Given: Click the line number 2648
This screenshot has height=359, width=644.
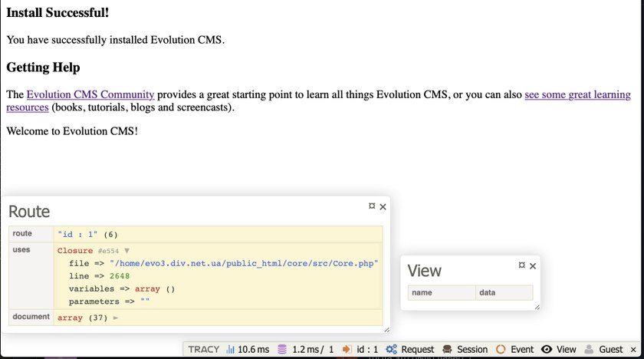Looking at the screenshot, I should [x=120, y=276].
